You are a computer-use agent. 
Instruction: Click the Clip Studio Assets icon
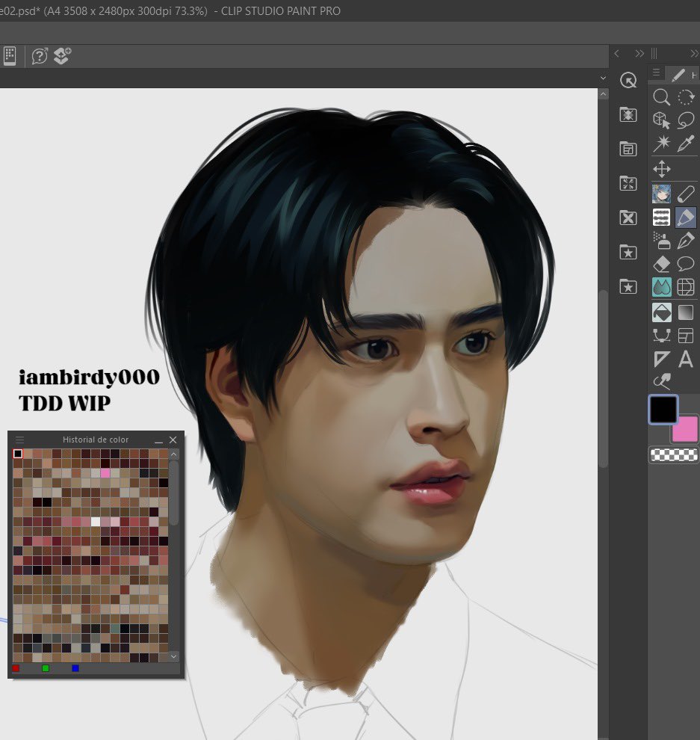(x=62, y=56)
